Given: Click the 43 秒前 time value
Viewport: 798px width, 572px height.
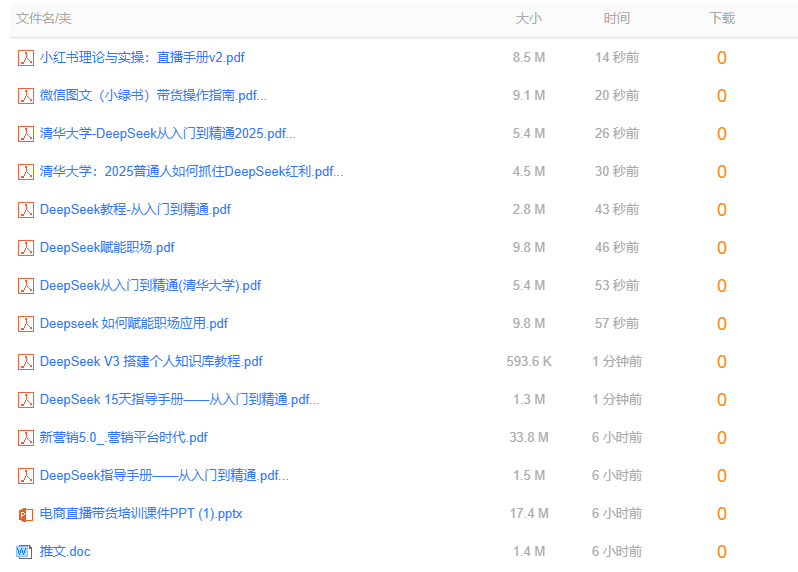Looking at the screenshot, I should (617, 210).
